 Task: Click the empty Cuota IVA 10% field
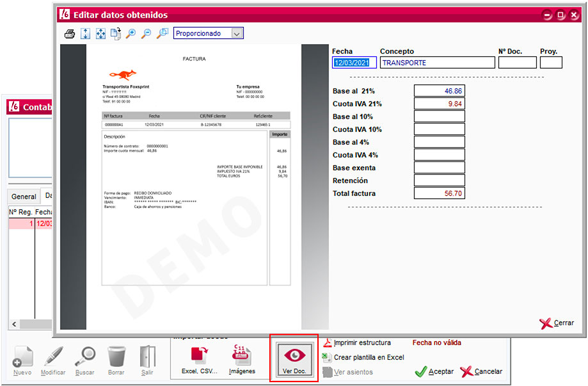coord(439,129)
